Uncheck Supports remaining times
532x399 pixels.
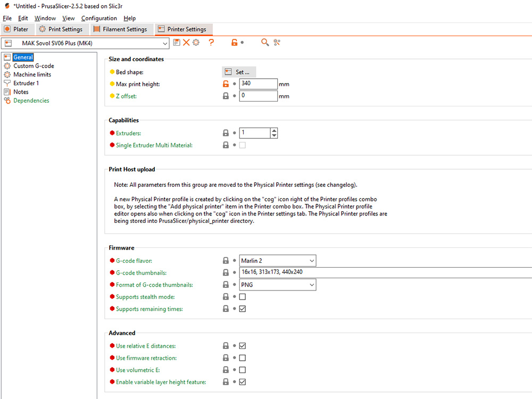click(242, 309)
